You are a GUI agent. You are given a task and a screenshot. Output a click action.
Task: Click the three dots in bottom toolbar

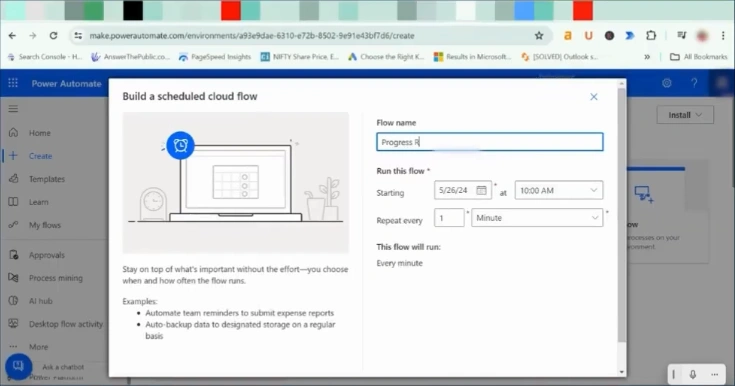(x=714, y=374)
